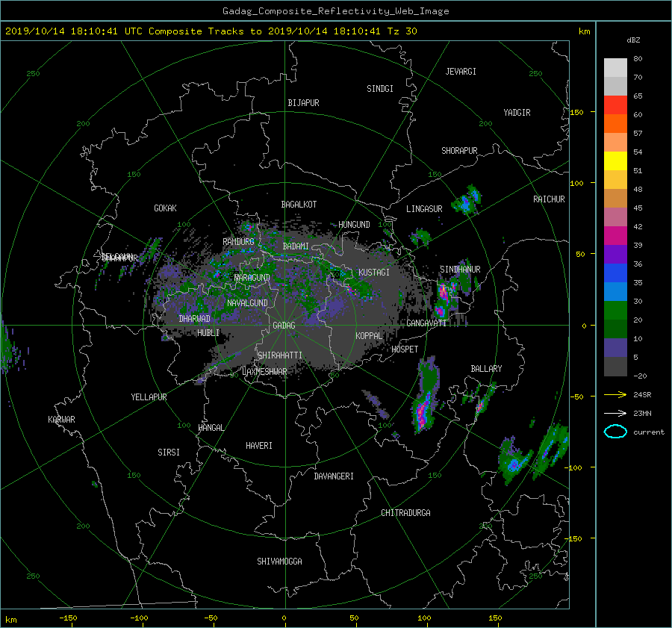Screen dimensions: 672x628
Task: Select the RAMDURG label
Action: pos(238,242)
